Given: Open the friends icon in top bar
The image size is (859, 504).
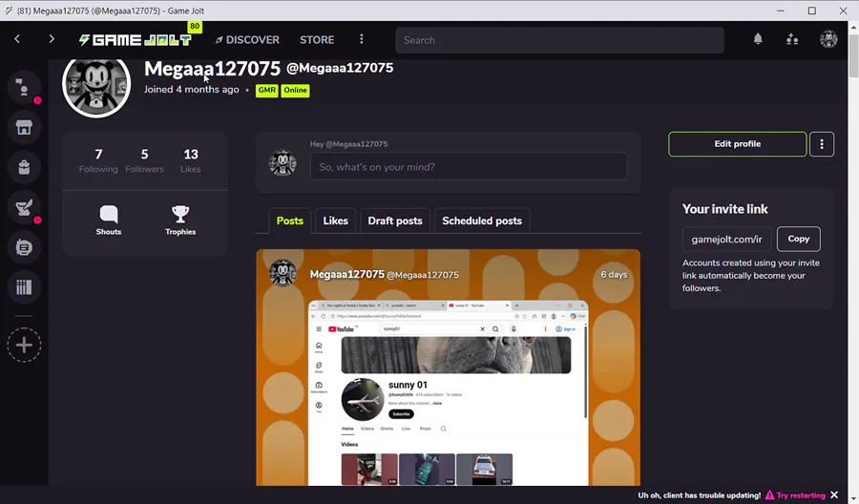Looking at the screenshot, I should coord(792,39).
